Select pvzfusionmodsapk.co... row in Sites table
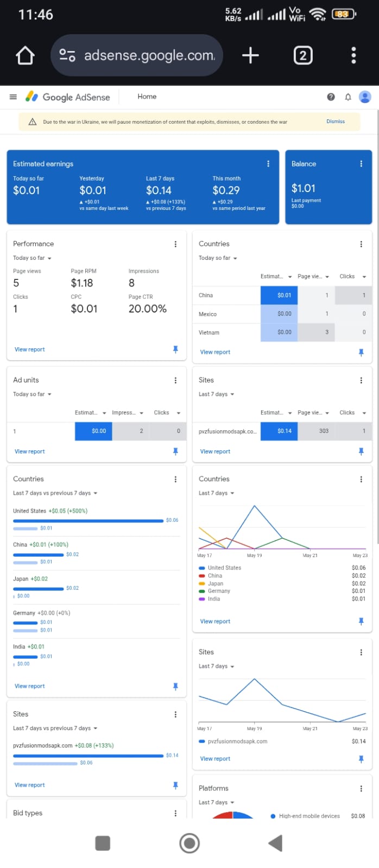This screenshot has width=379, height=868. (x=282, y=431)
